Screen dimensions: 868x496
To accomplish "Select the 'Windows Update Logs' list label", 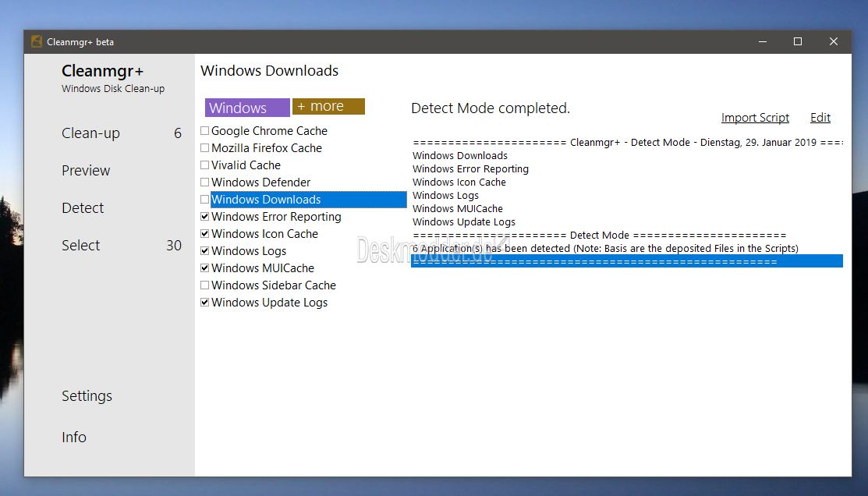I will coord(269,303).
